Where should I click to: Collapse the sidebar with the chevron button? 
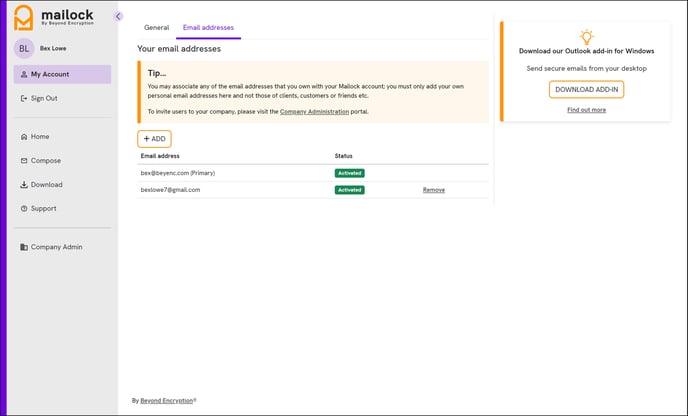tap(118, 16)
